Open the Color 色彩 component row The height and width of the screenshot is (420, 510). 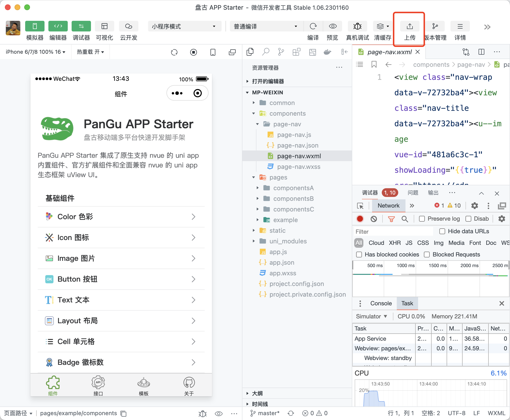121,217
